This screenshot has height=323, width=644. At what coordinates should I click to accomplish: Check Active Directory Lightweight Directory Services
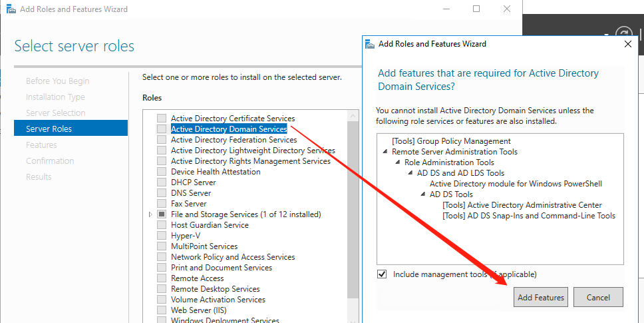pos(162,151)
